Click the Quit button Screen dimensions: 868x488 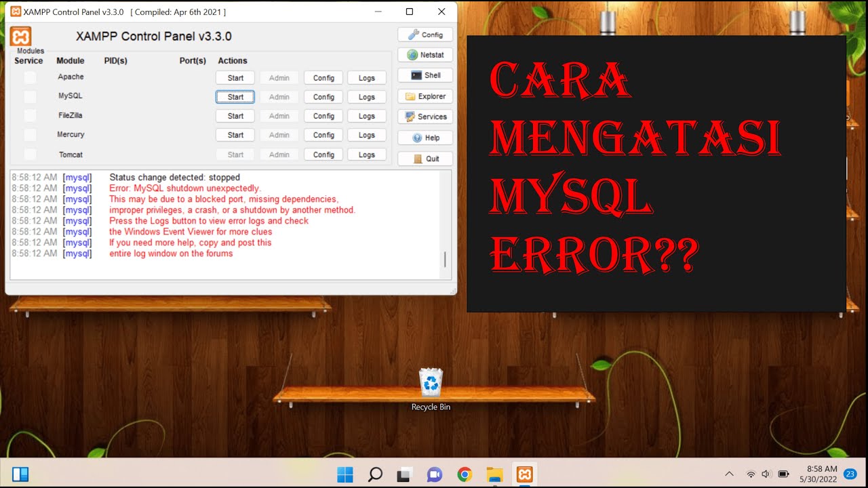(x=425, y=159)
